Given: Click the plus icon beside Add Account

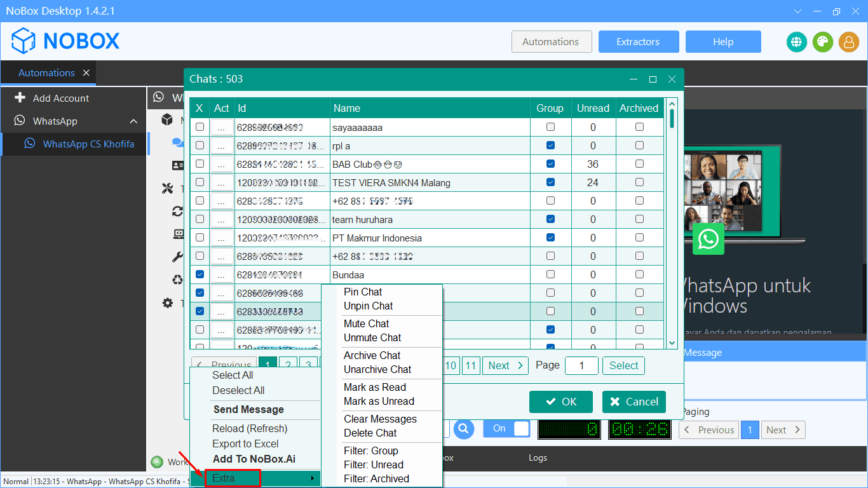Looking at the screenshot, I should coord(20,98).
